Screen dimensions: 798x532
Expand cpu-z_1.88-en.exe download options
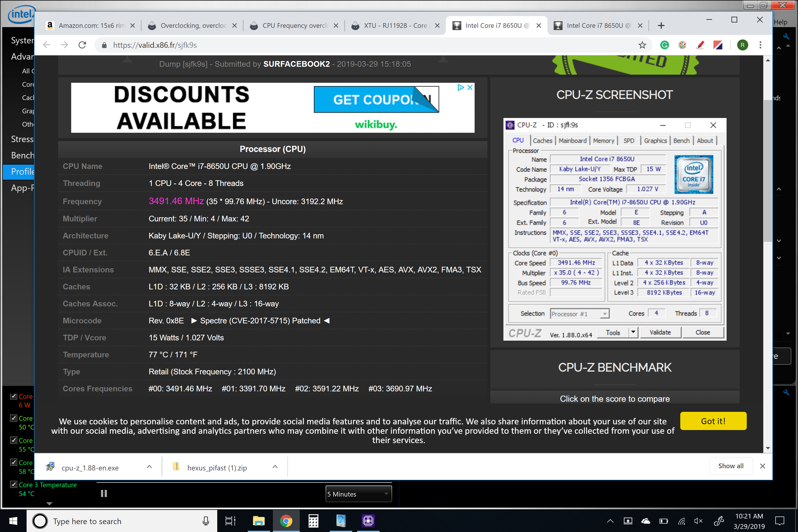(x=149, y=467)
